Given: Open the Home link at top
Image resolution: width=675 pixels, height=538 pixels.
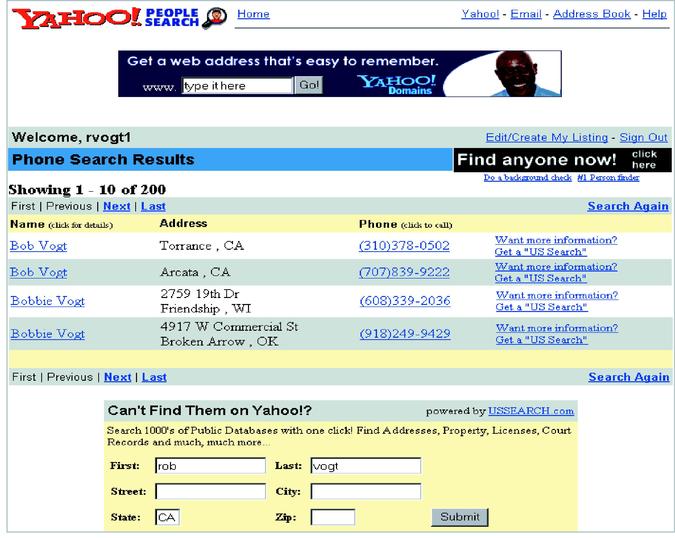Looking at the screenshot, I should [253, 14].
